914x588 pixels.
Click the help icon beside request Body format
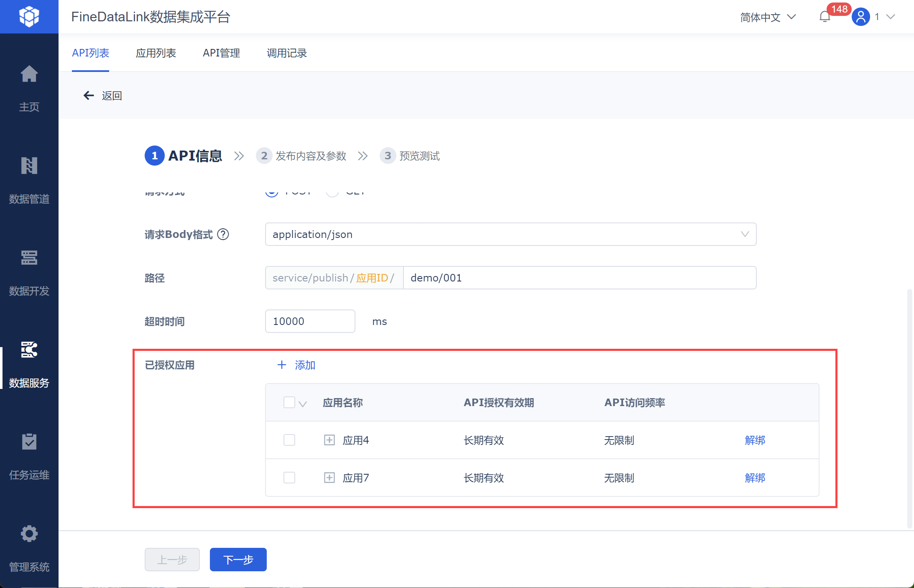223,234
